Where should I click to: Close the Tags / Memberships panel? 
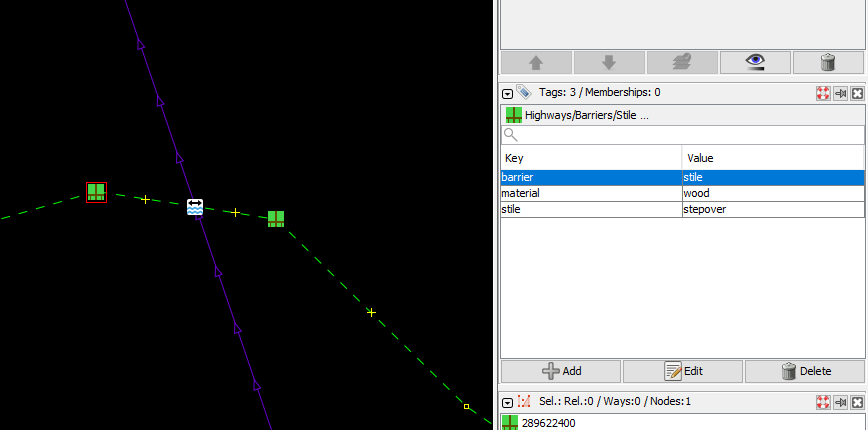857,93
